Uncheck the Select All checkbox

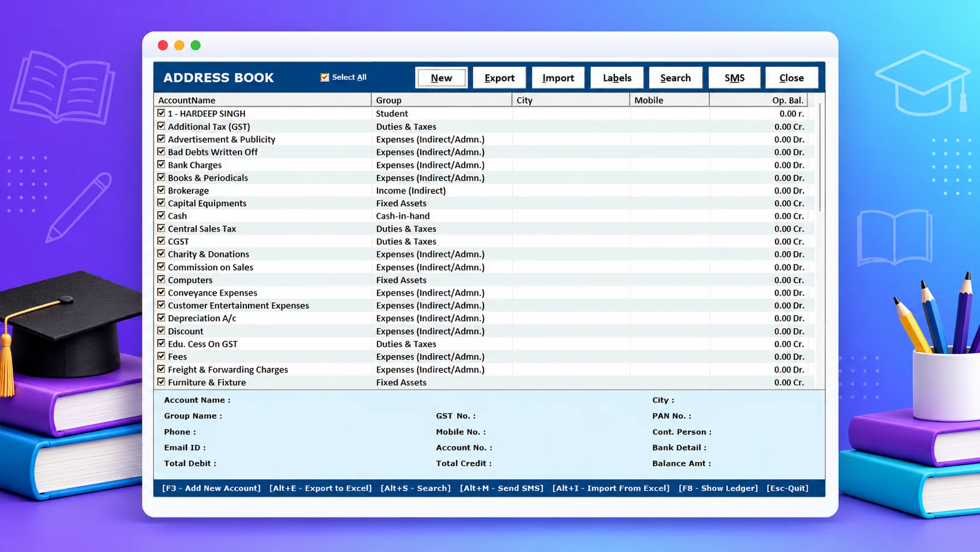tap(325, 77)
